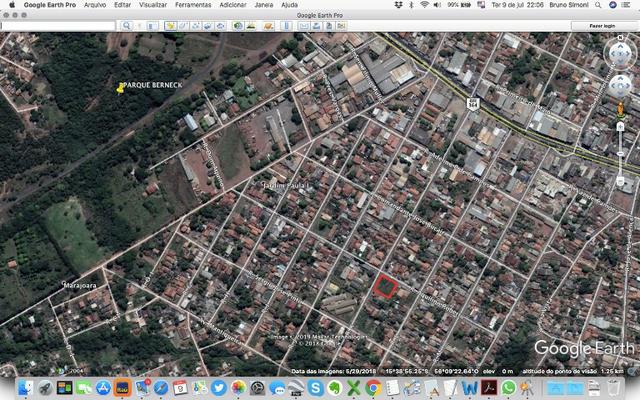Open the Ruler measuring tool
Screen dimensions: 640x400
click(x=287, y=26)
